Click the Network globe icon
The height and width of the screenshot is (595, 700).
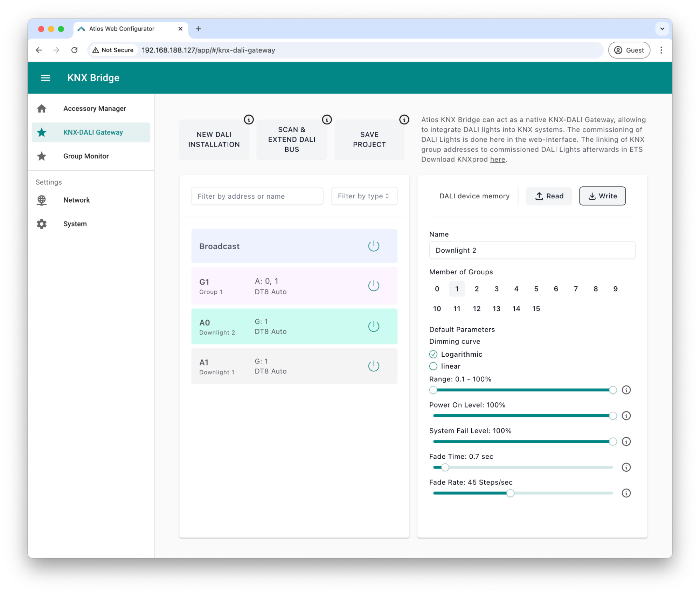pyautogui.click(x=42, y=200)
